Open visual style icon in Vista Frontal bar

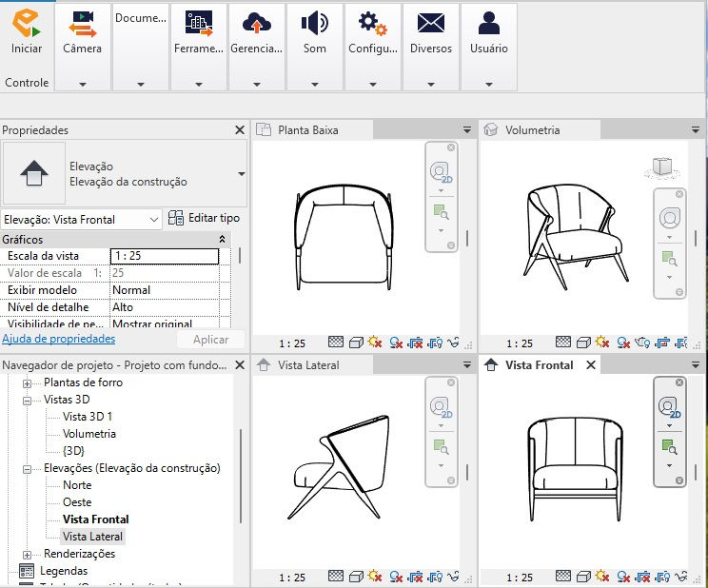coord(583,577)
